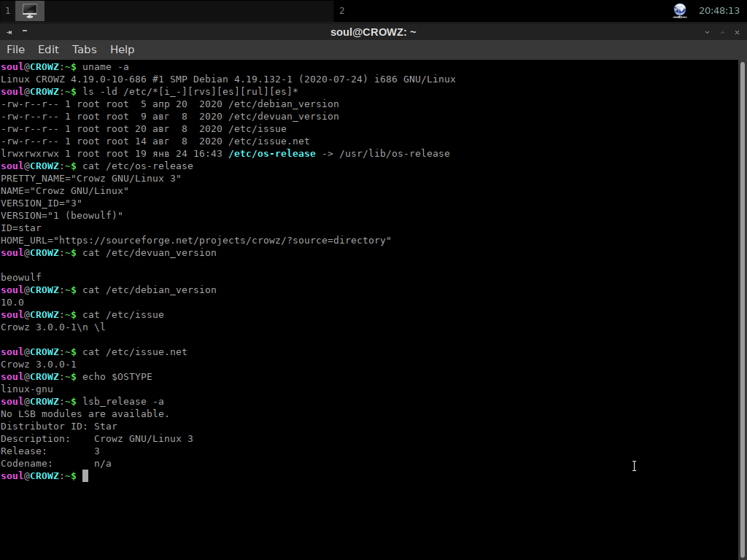Maximize the terminal with the up-chevron button
This screenshot has height=560, width=747.
tap(722, 32)
